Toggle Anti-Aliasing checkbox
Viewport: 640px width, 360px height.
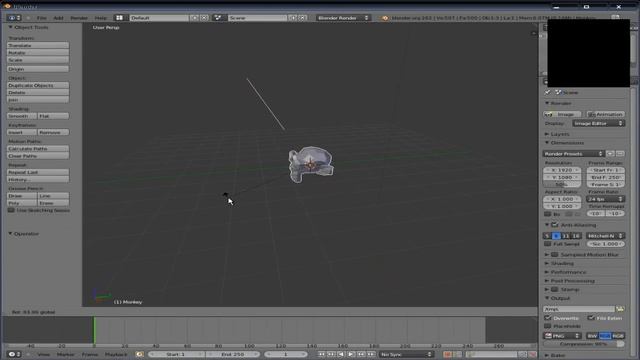[x=555, y=225]
